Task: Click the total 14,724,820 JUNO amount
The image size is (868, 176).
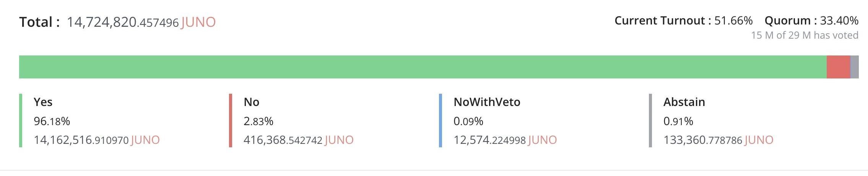Action: (141, 22)
